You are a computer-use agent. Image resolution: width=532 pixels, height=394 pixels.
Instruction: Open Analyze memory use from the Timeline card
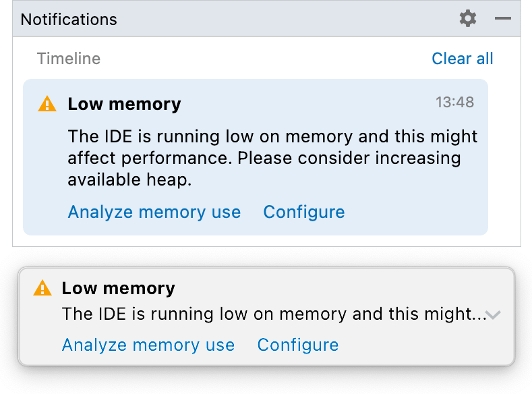pos(154,212)
